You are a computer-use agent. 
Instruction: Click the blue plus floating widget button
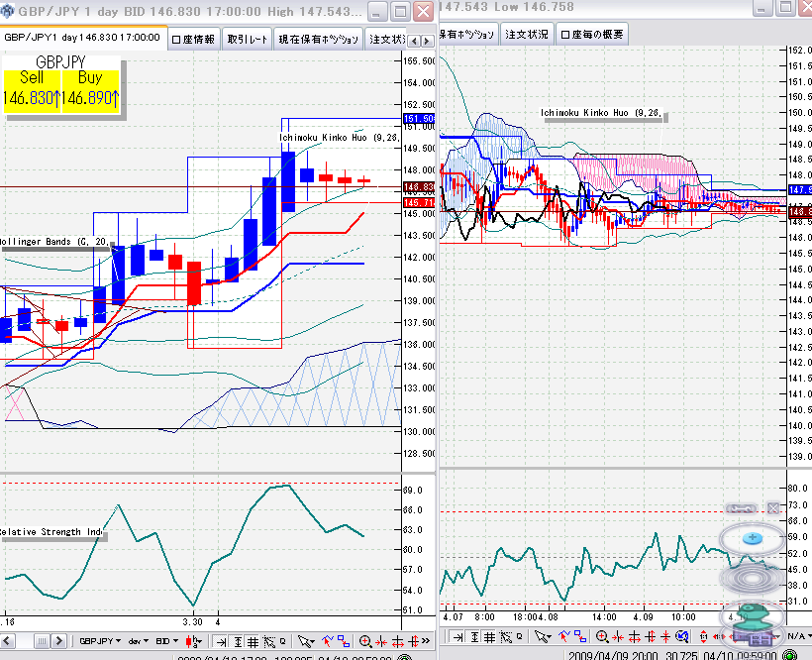click(753, 538)
